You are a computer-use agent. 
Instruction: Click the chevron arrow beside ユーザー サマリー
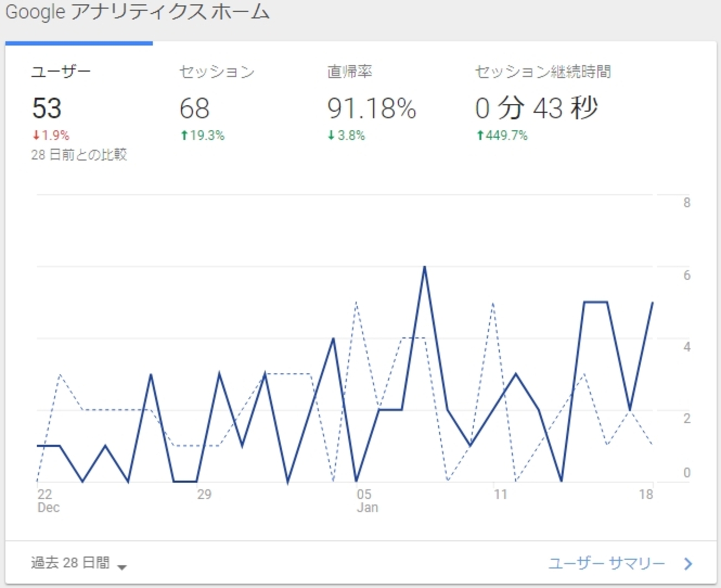pyautogui.click(x=688, y=564)
